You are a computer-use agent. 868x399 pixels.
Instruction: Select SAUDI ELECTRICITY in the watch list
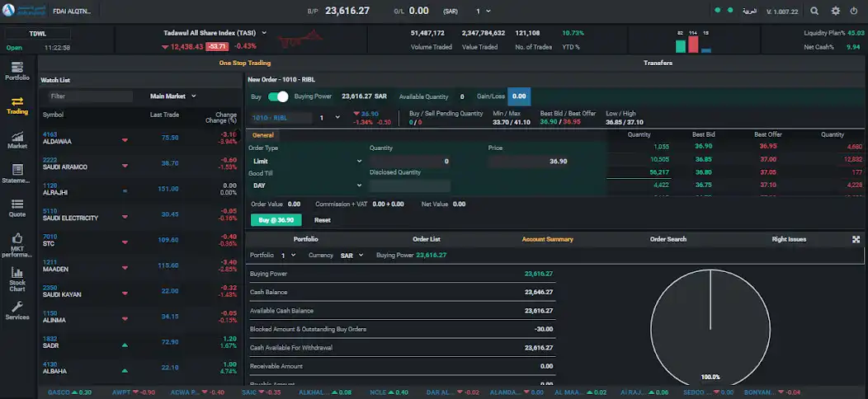click(140, 214)
